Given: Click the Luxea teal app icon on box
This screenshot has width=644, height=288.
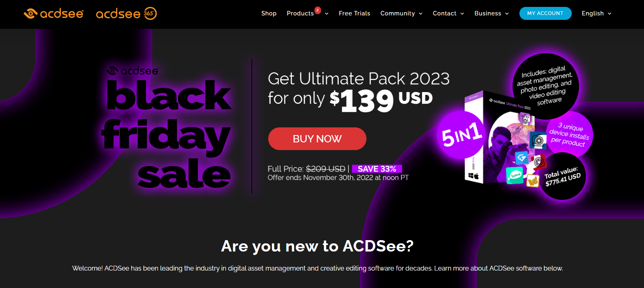Looking at the screenshot, I should point(515,175).
